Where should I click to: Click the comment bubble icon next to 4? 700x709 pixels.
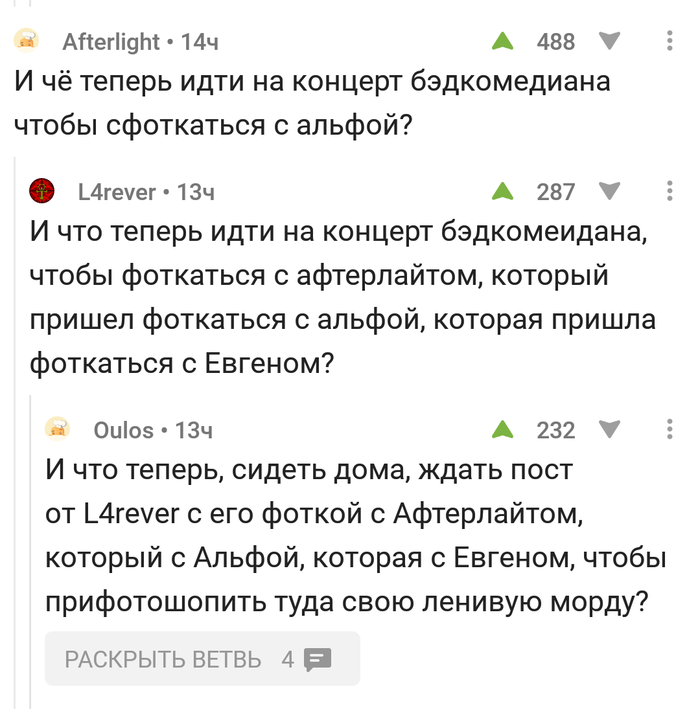(x=317, y=660)
